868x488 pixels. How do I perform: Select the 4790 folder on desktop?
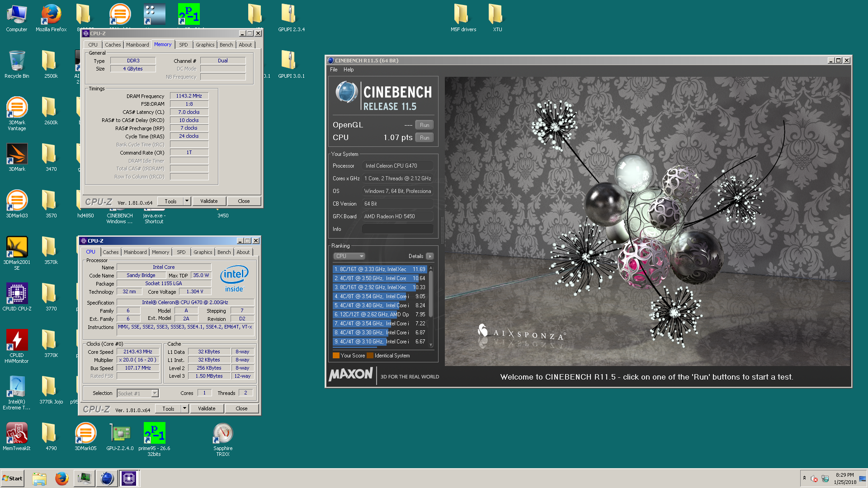coord(51,437)
